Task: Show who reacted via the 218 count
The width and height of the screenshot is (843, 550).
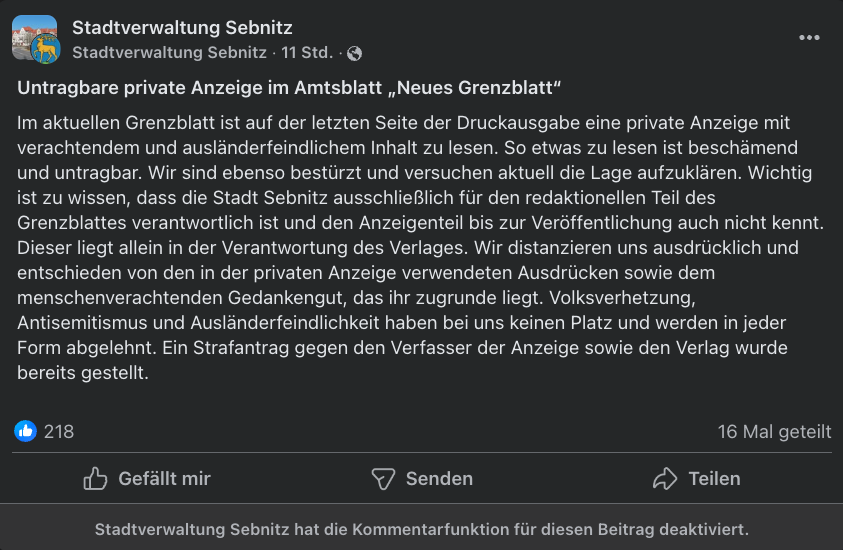Action: (59, 432)
